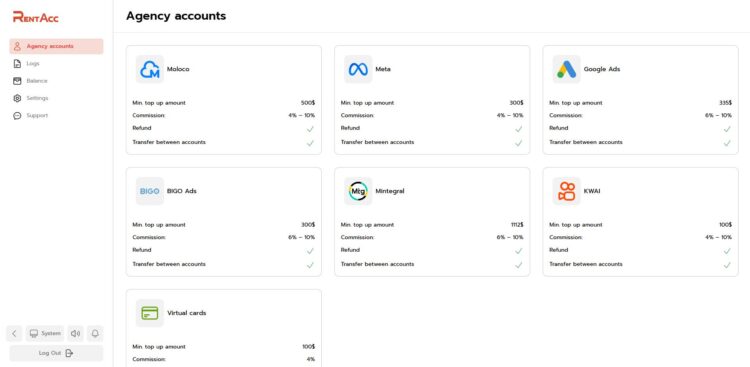Click Mintegral transfer between accounts checkmark
The height and width of the screenshot is (367, 750).
coord(518,265)
